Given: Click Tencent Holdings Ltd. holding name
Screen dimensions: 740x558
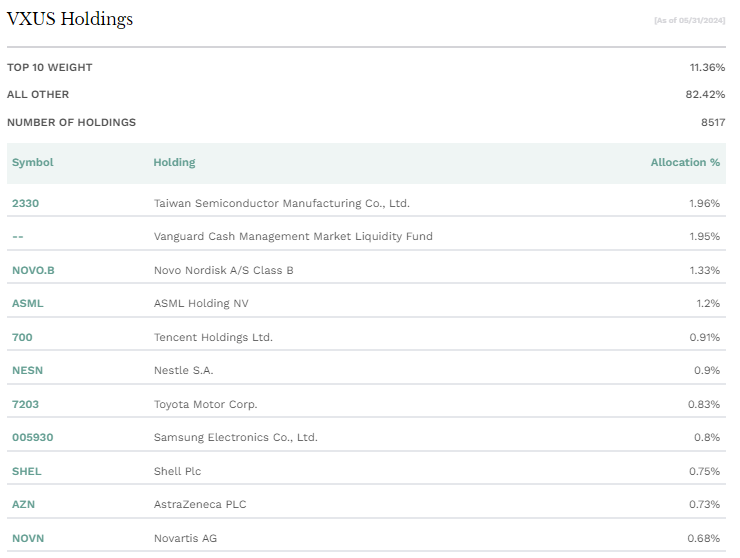Looking at the screenshot, I should tap(213, 338).
